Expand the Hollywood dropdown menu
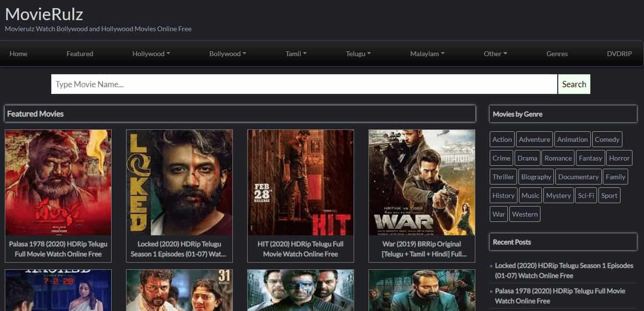This screenshot has height=311, width=644. click(151, 54)
